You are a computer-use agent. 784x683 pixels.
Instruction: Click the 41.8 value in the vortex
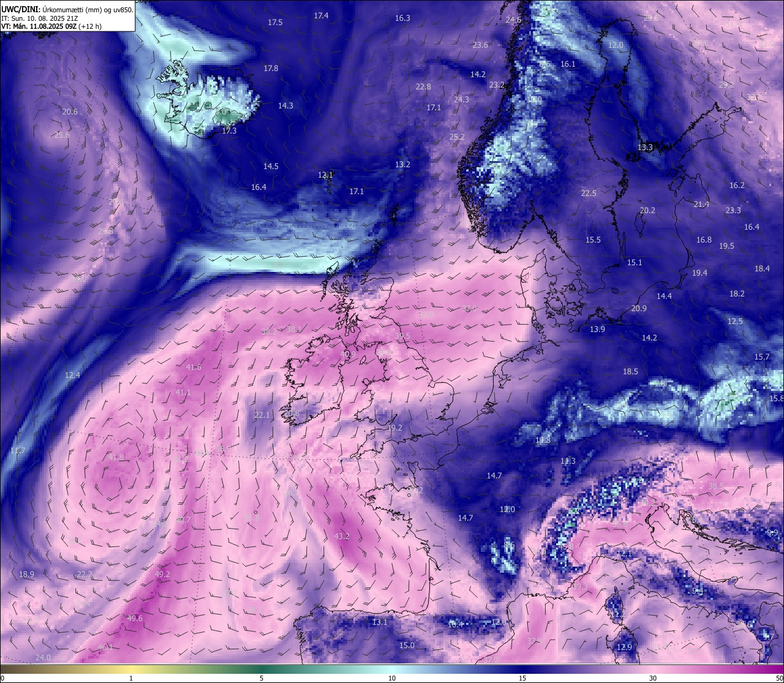pyautogui.click(x=116, y=458)
